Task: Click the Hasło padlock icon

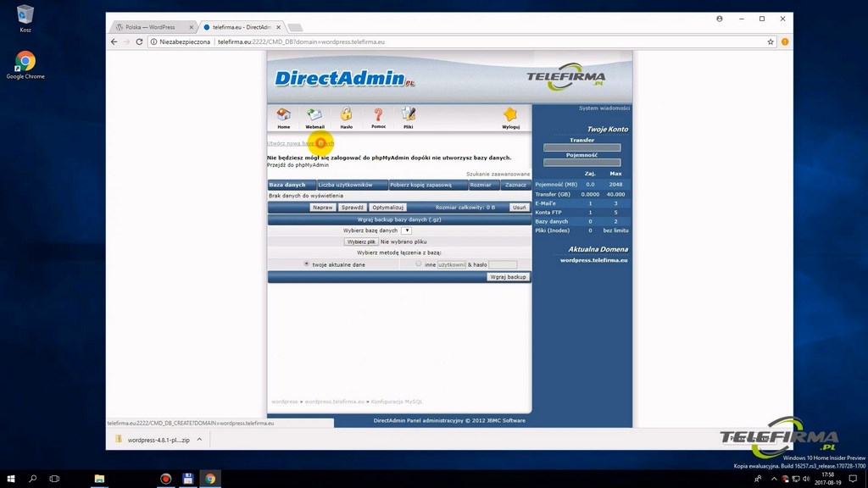Action: tap(346, 115)
